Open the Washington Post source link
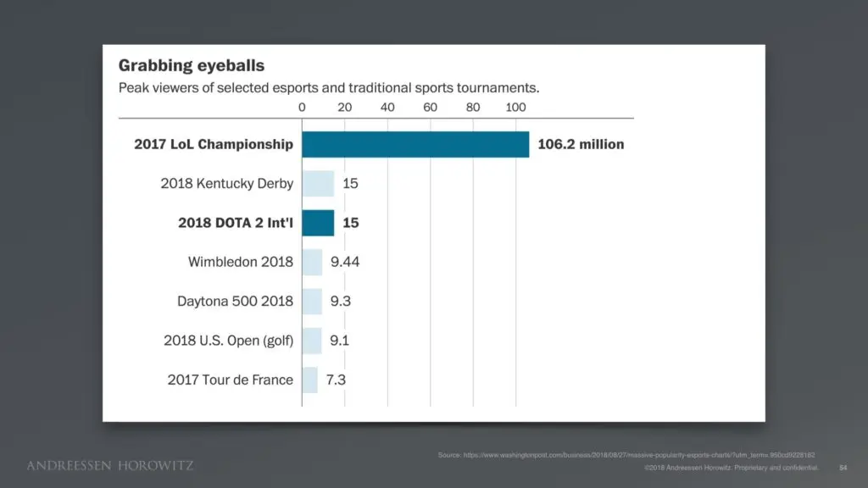Screen dimensions: 868x488 [639, 455]
